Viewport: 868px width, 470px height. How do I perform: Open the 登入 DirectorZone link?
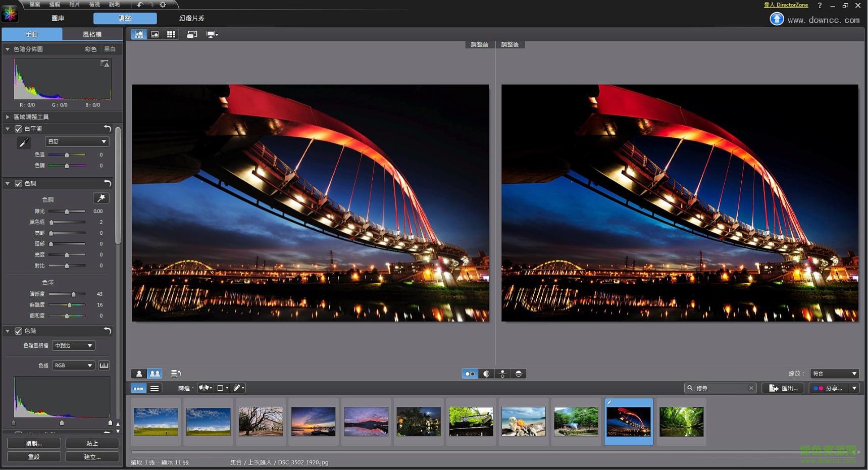pos(786,5)
